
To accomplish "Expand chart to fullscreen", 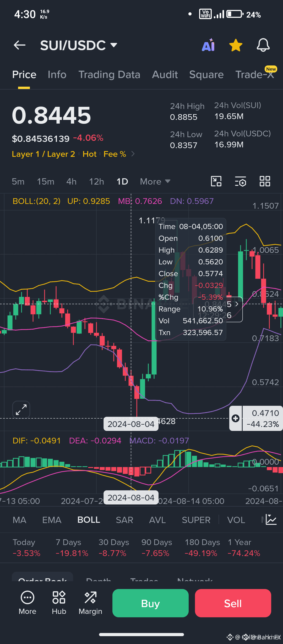I will coord(21,410).
